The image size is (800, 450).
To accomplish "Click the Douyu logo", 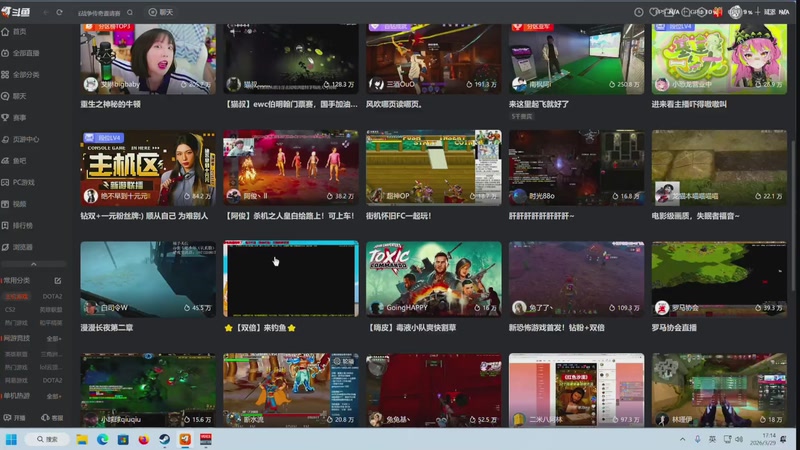I will point(16,12).
